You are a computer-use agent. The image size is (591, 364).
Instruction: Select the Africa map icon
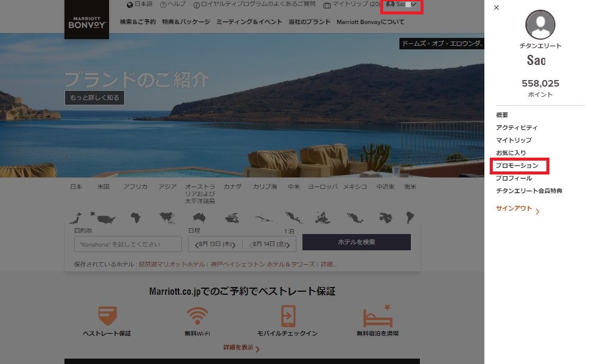[x=136, y=218]
